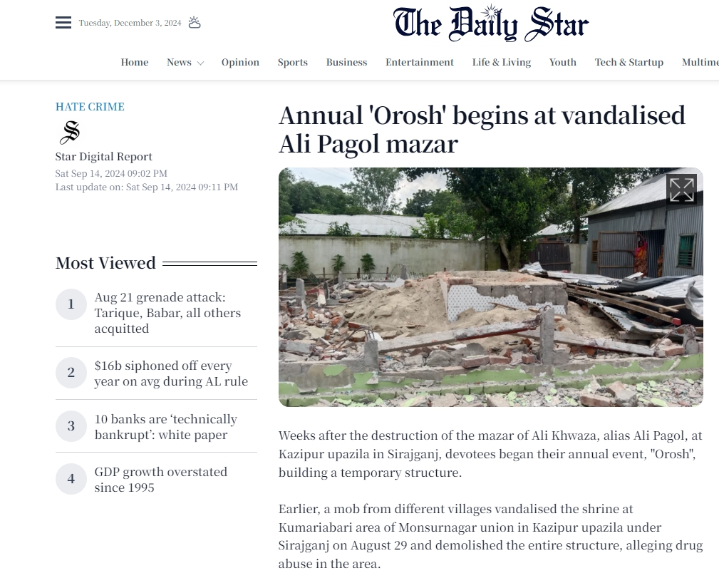The height and width of the screenshot is (588, 719).
Task: Click The Daily Star logo
Action: [x=491, y=24]
